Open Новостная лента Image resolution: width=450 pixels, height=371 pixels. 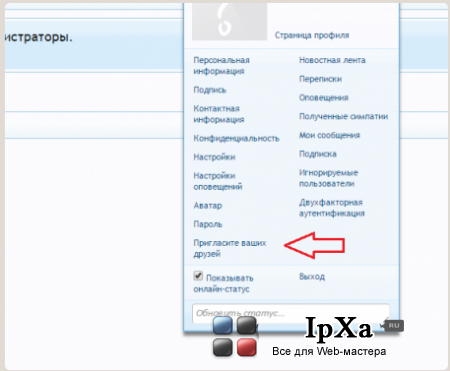(x=332, y=60)
